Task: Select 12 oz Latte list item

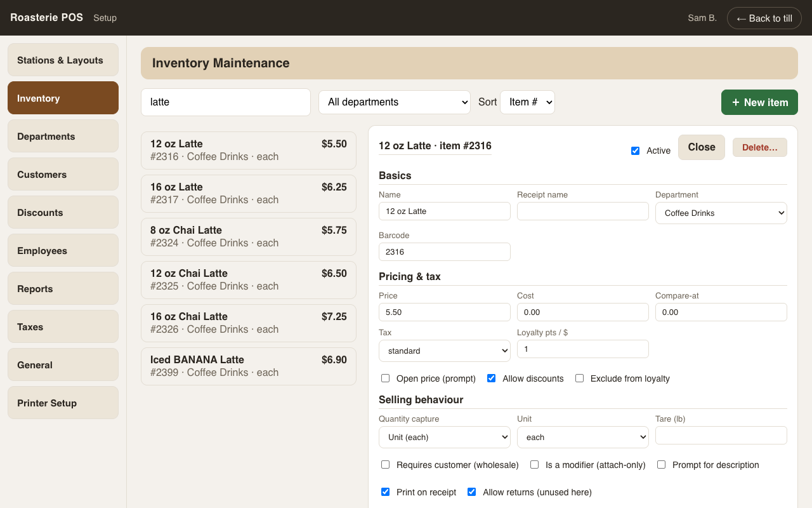Action: coord(249,150)
